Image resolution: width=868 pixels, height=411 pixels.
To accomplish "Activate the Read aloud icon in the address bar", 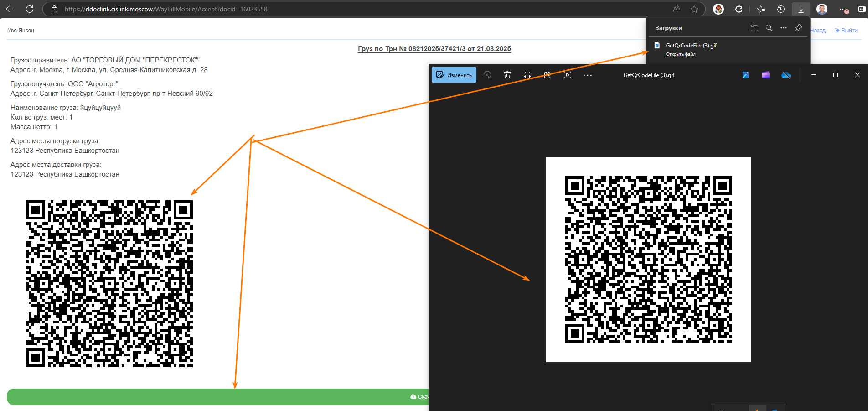I will click(676, 9).
